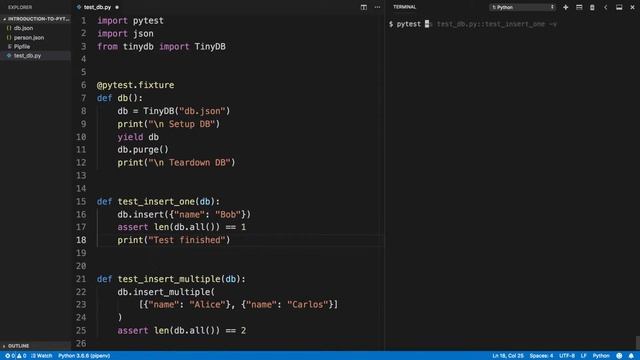Click line number 18 in the gutter

click(81, 240)
